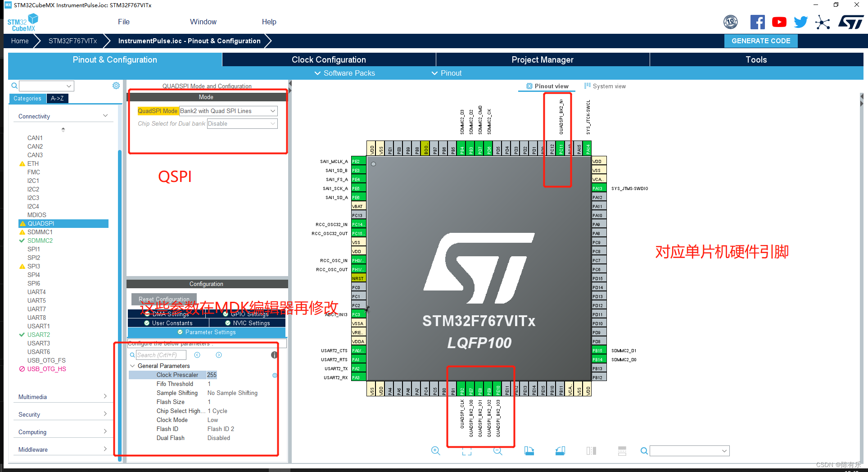This screenshot has height=472, width=868.
Task: Select the Pinout view tab
Action: click(x=547, y=86)
